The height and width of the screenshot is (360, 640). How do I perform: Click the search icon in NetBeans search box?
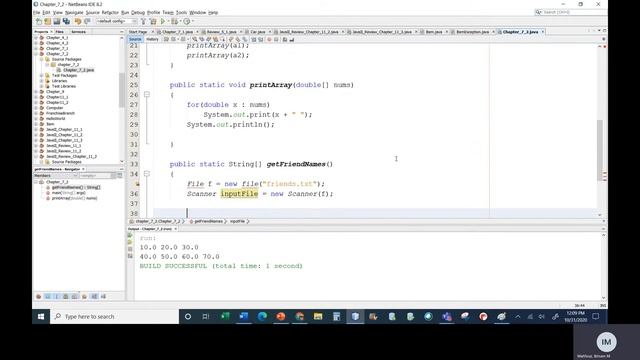(x=539, y=12)
